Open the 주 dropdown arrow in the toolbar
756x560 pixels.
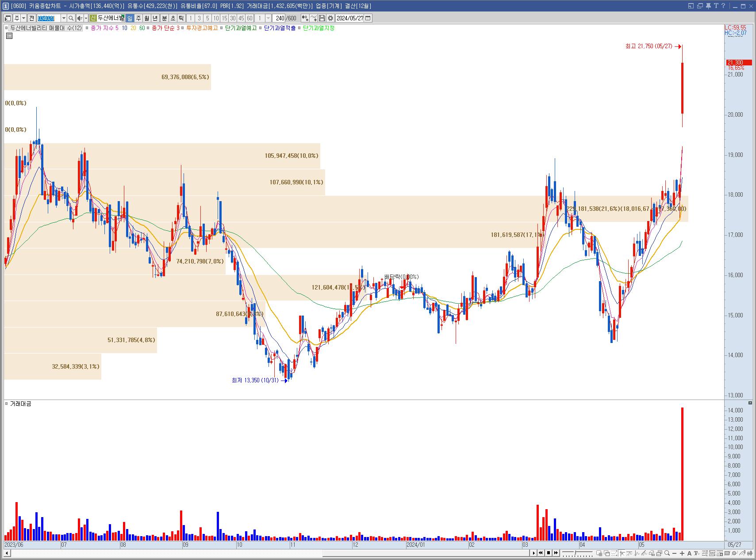click(23, 18)
